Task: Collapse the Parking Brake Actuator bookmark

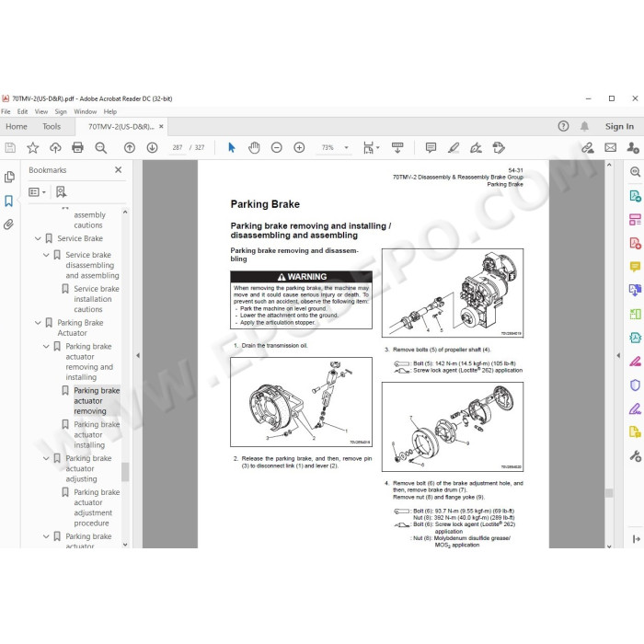Action: pos(38,323)
